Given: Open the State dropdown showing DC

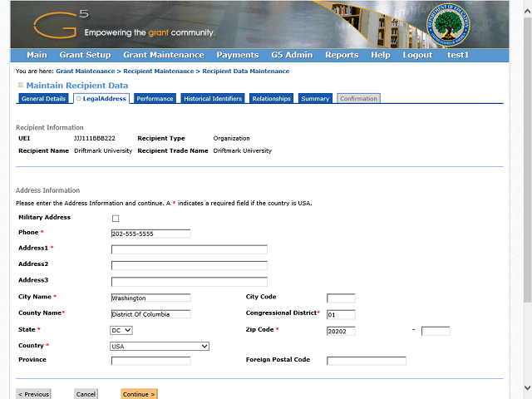Looking at the screenshot, I should click(121, 330).
